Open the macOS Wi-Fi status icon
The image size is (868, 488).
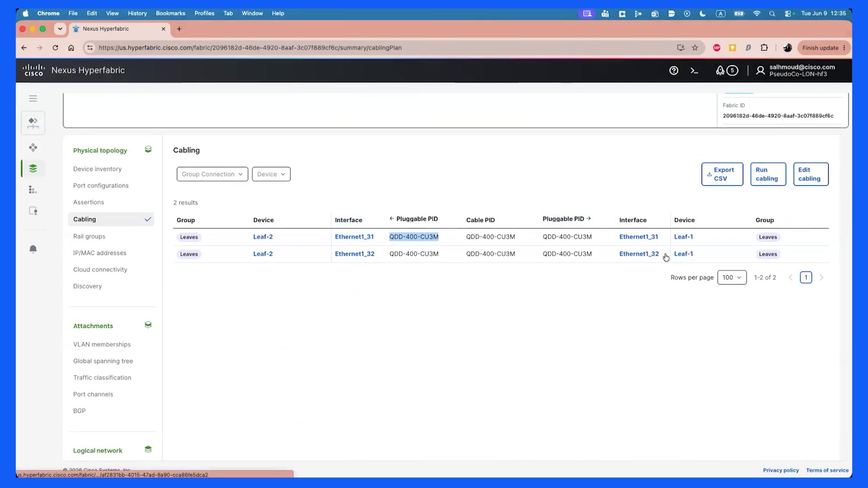756,14
